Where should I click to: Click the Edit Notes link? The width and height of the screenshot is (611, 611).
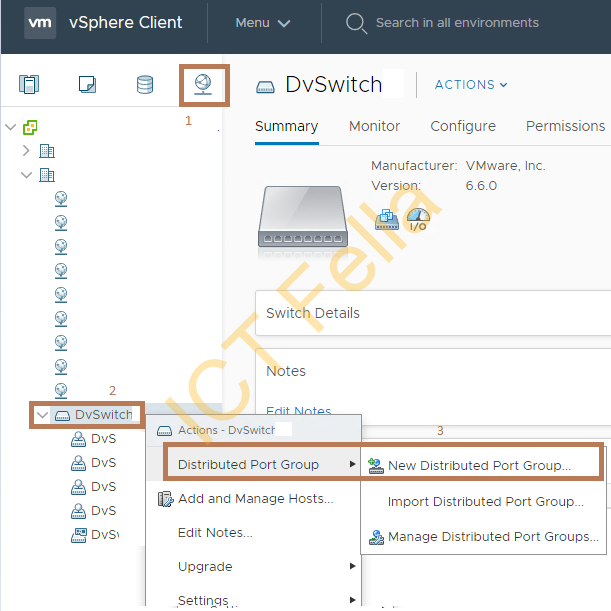[x=298, y=411]
